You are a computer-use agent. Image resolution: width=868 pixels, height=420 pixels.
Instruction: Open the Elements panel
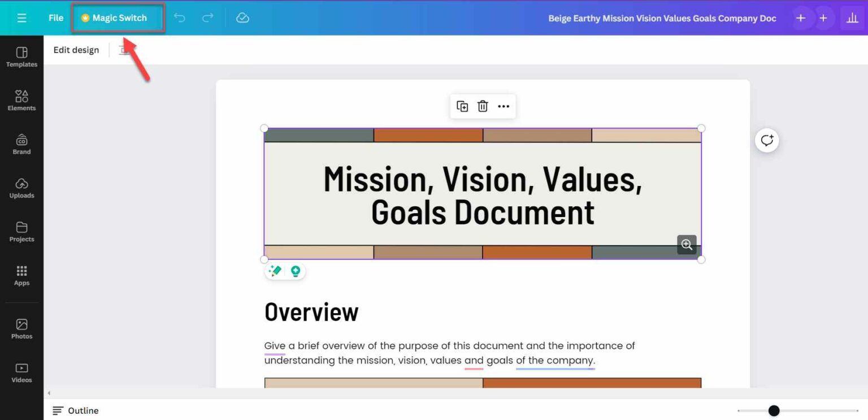21,100
